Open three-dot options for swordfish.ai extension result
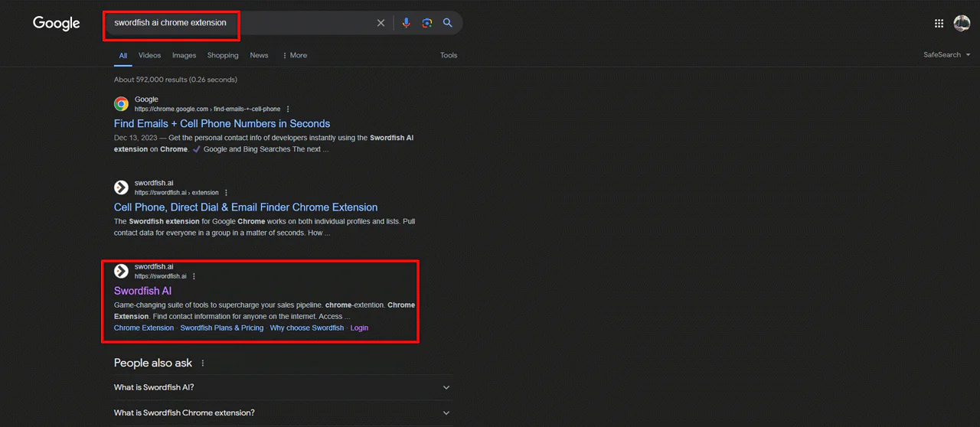The height and width of the screenshot is (427, 980). [x=226, y=193]
